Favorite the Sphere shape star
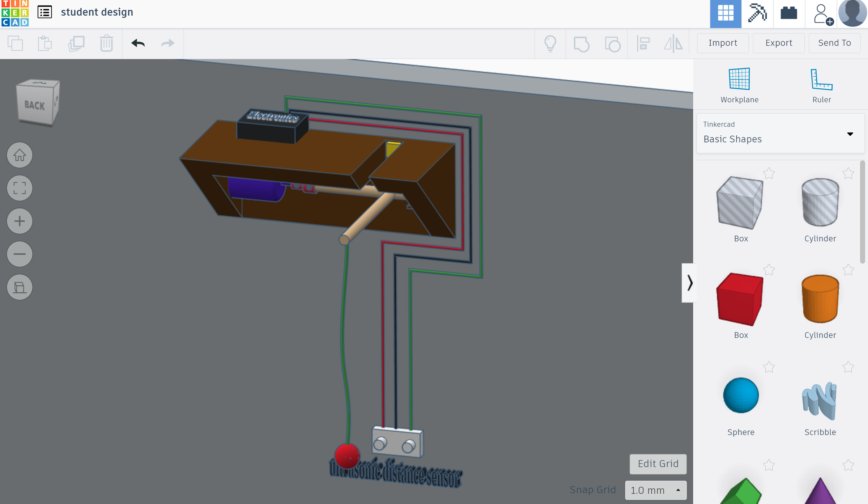868x504 pixels. [x=769, y=367]
